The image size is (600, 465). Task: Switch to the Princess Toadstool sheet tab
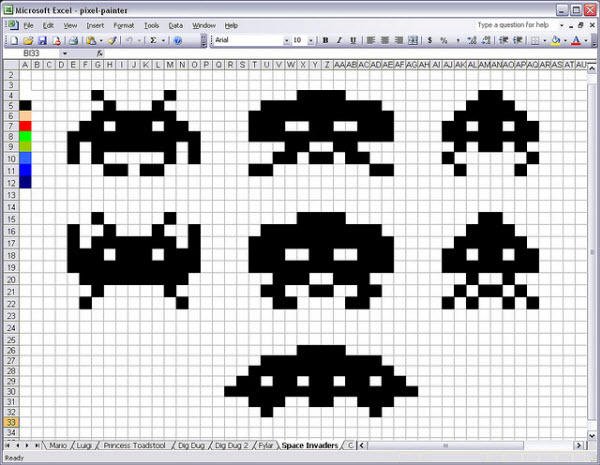[x=133, y=444]
